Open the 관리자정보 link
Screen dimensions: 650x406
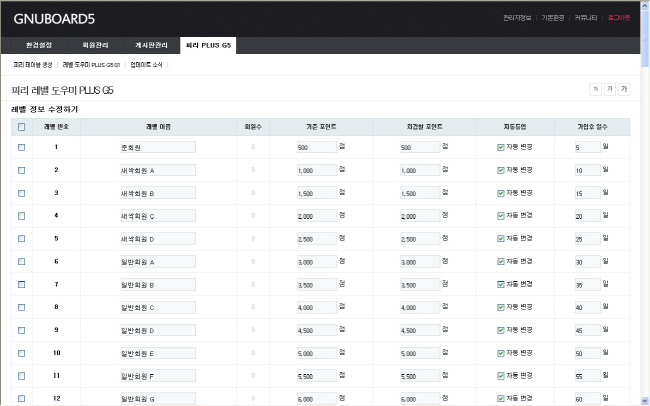(517, 17)
